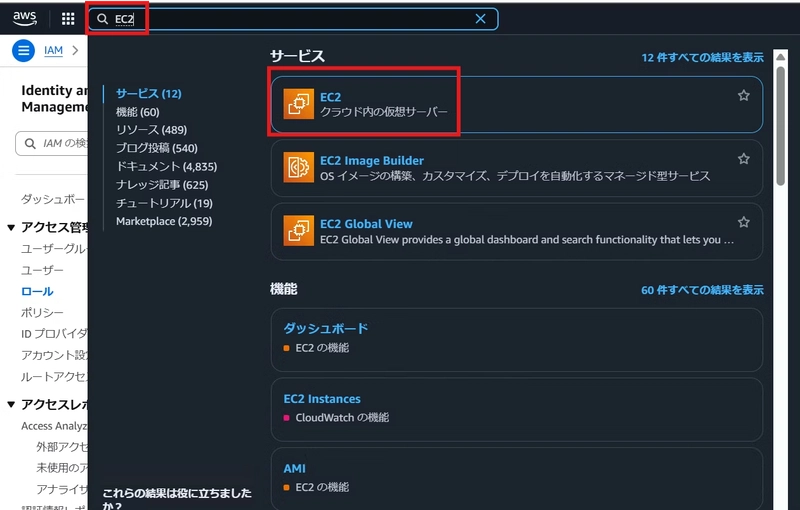The width and height of the screenshot is (800, 510).
Task: Toggle the IAM hamburger navigation menu
Action: (23, 50)
